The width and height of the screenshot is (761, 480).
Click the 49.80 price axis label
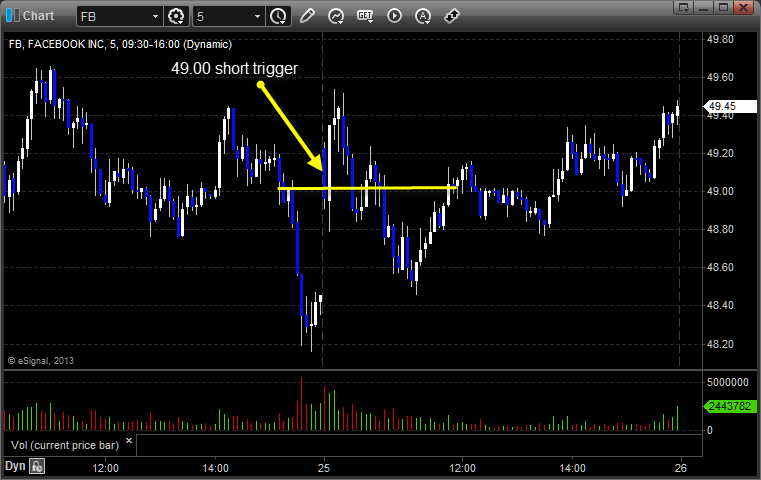click(720, 39)
